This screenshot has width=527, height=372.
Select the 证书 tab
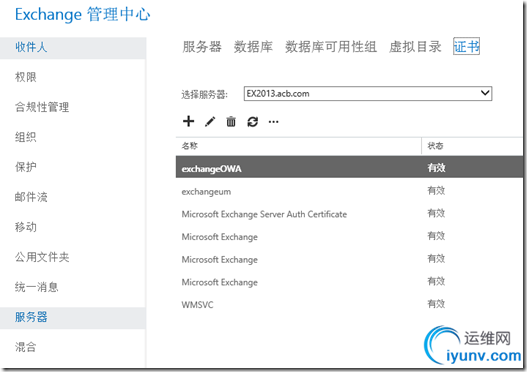coord(466,46)
